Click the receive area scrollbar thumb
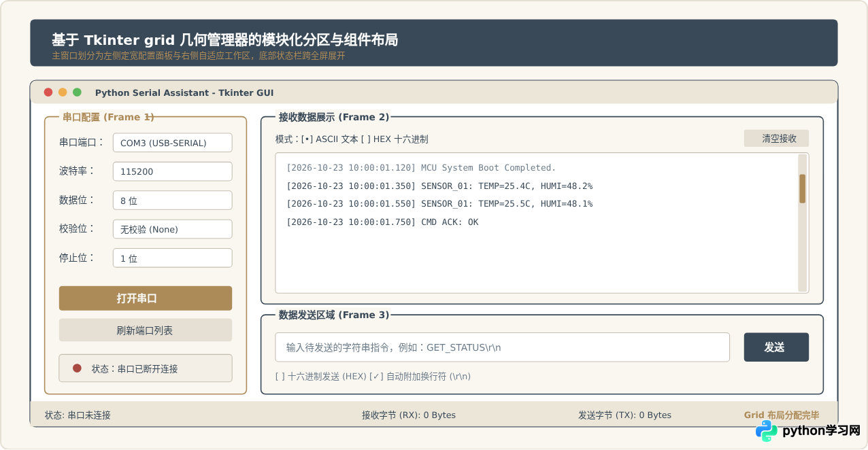This screenshot has height=450, width=868. coord(802,188)
